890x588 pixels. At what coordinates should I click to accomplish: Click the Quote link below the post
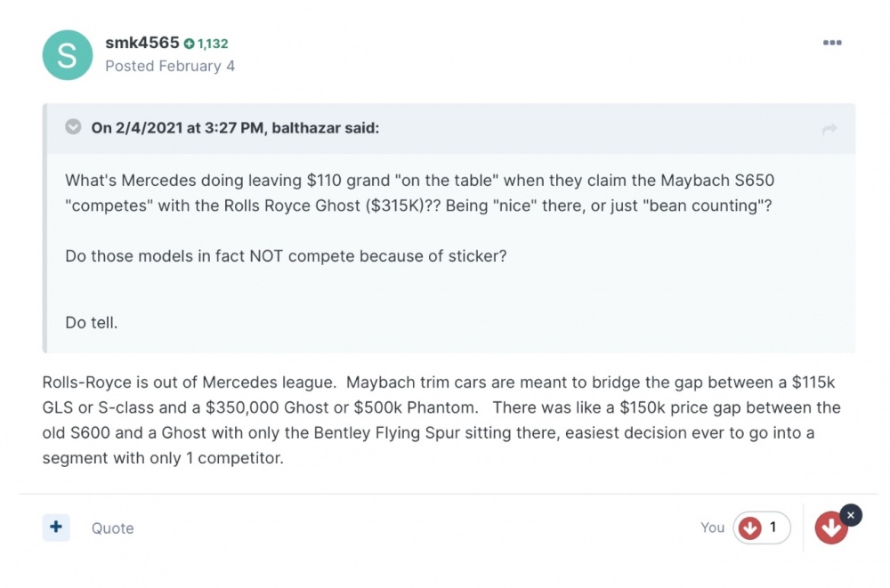point(113,528)
